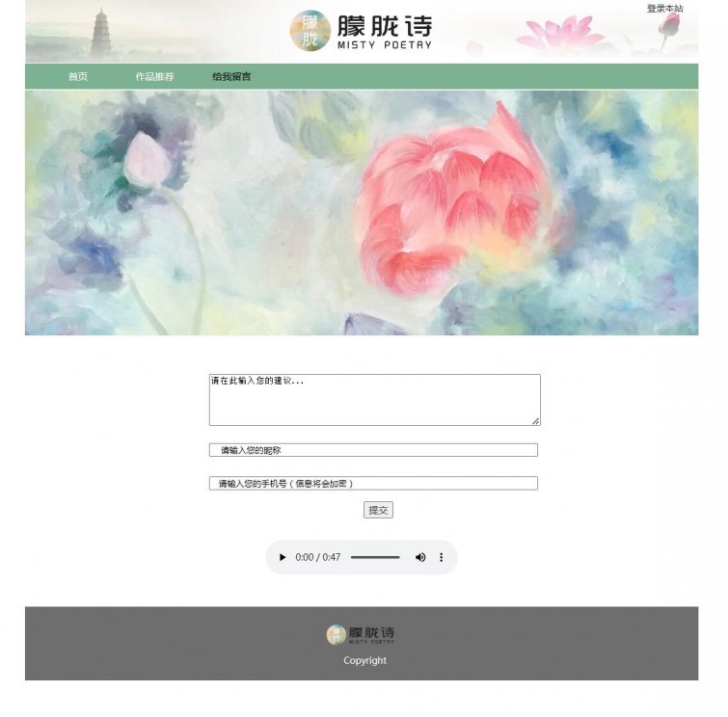This screenshot has width=728, height=717.
Task: Submit the form with 提交 button
Action: coord(378,510)
